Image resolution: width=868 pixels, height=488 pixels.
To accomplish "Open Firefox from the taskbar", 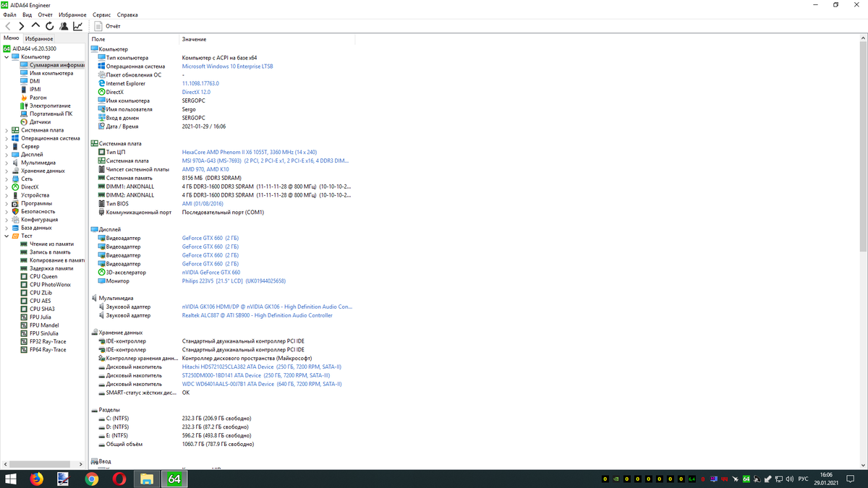I will pos(36,479).
